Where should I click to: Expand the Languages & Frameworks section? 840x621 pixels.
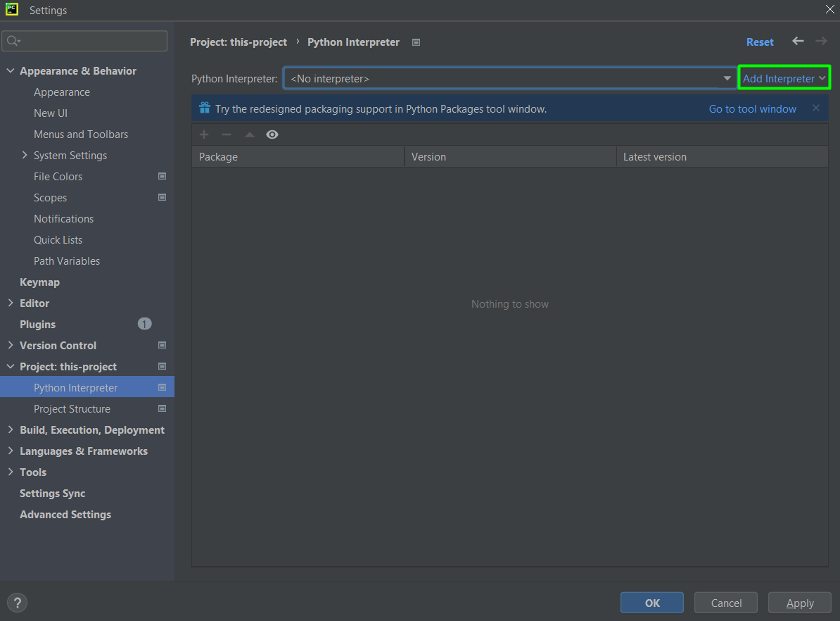(x=10, y=451)
